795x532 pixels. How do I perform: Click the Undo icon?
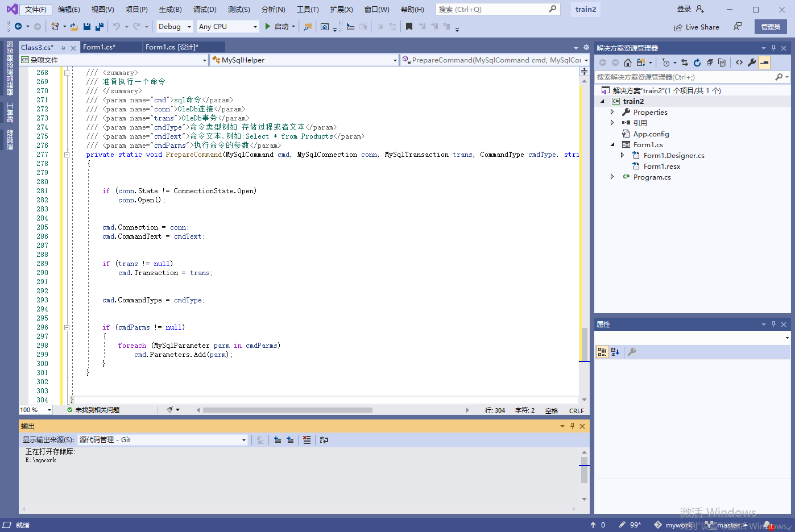pos(118,26)
